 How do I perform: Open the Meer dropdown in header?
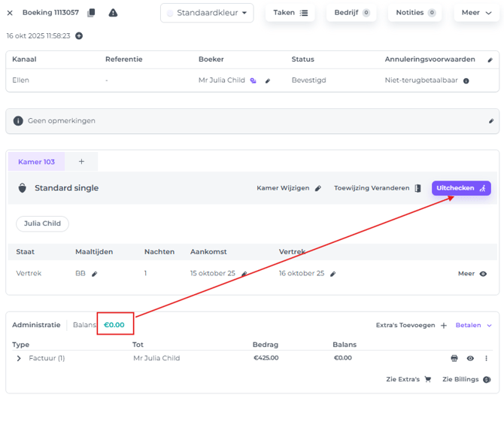click(476, 13)
